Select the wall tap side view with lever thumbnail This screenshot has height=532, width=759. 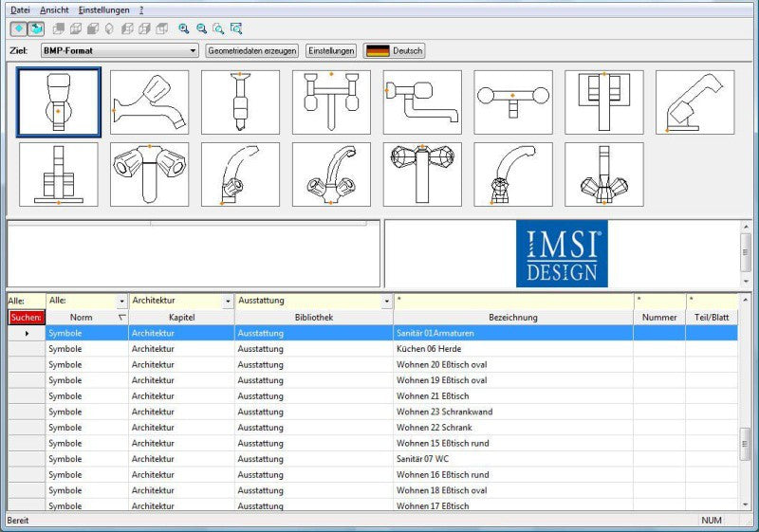pos(150,102)
